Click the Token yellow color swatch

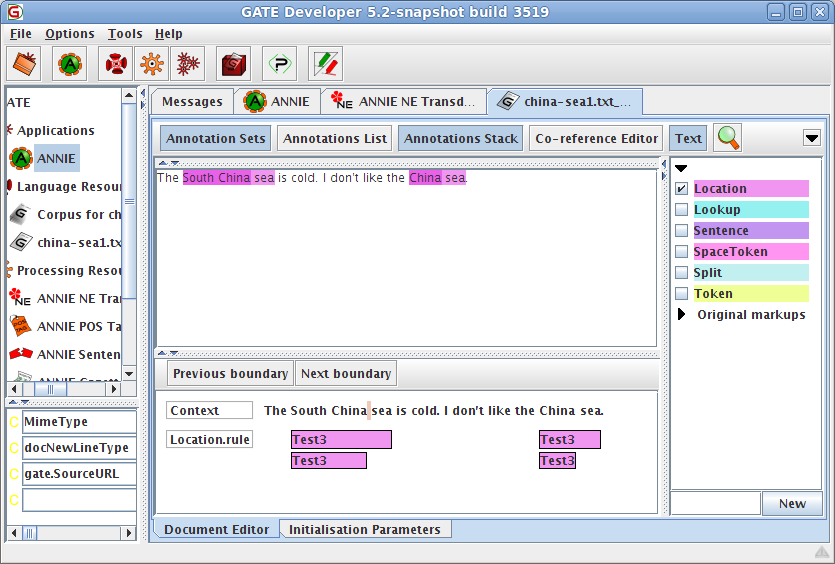[751, 293]
